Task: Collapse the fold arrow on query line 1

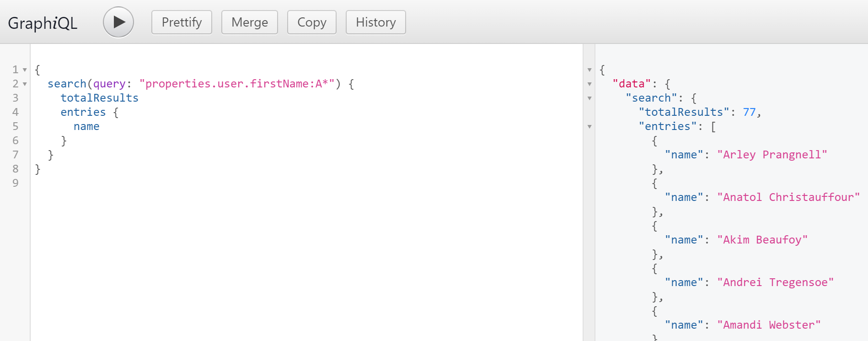Action: tap(25, 70)
